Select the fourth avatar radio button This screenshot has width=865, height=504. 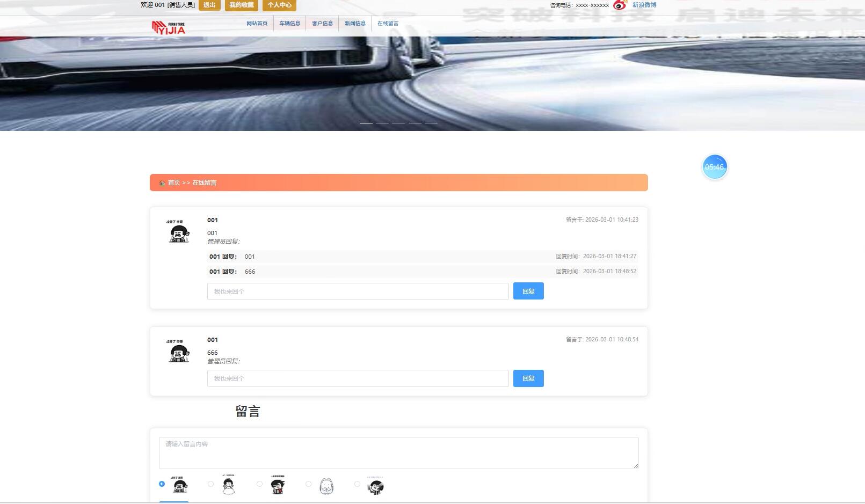[x=308, y=484]
